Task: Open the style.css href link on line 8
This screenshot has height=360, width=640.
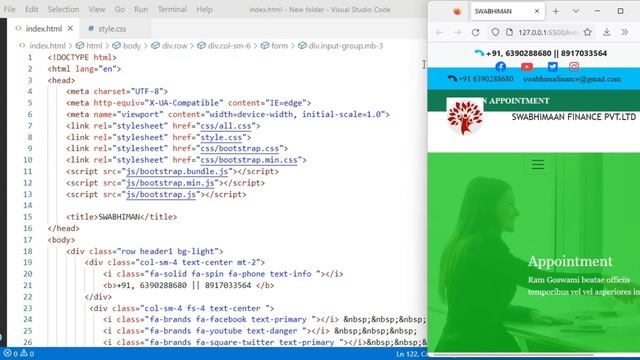Action: [221, 137]
